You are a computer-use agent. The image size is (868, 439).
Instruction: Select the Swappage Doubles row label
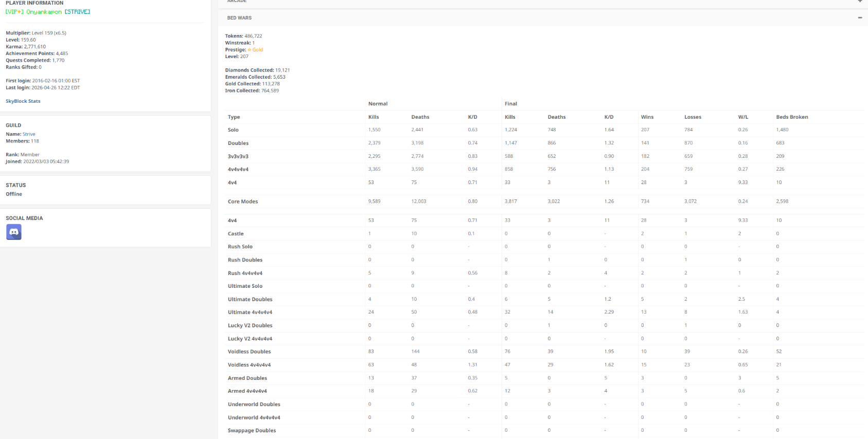click(252, 431)
